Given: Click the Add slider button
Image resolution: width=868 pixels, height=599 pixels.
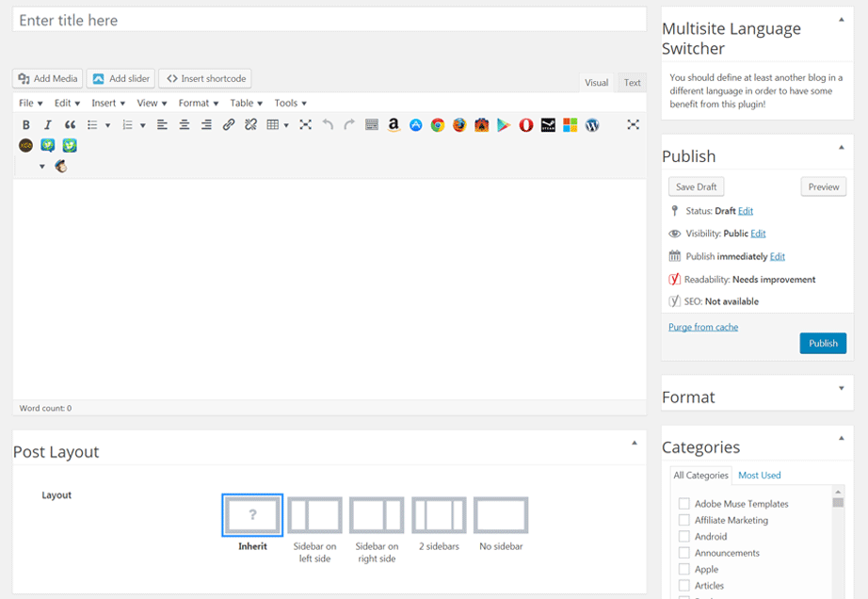Looking at the screenshot, I should point(121,78).
